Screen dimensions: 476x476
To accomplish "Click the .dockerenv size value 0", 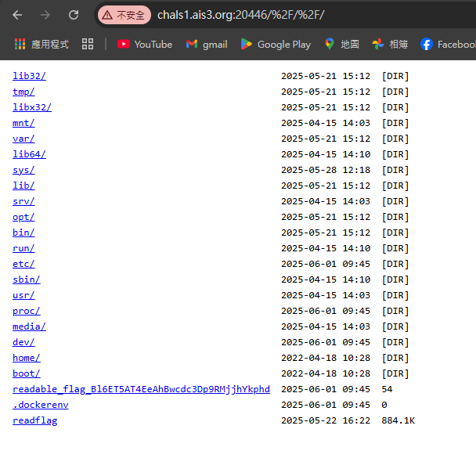I will (384, 405).
